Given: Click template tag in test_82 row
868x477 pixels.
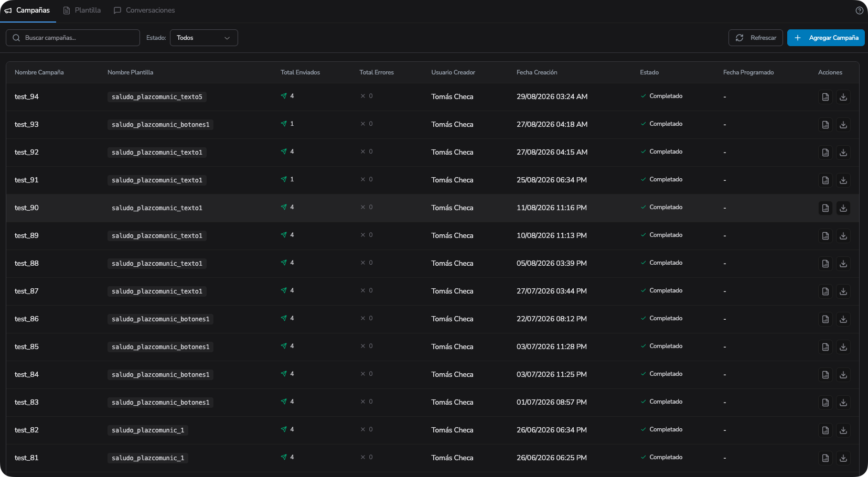Looking at the screenshot, I should (x=148, y=430).
